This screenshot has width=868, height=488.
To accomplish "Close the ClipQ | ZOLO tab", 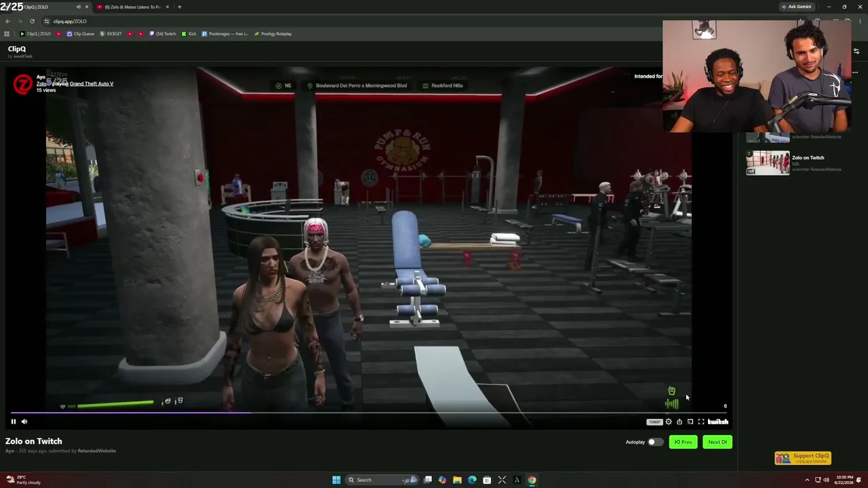I will pos(87,7).
